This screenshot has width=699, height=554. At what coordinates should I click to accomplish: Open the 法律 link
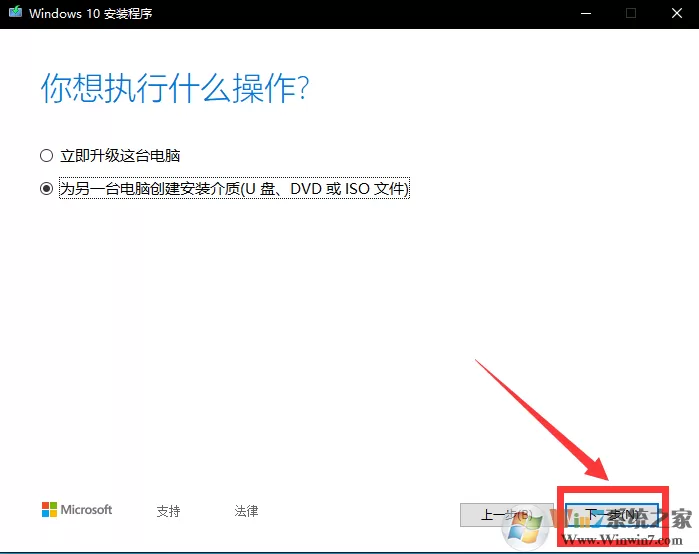[246, 511]
